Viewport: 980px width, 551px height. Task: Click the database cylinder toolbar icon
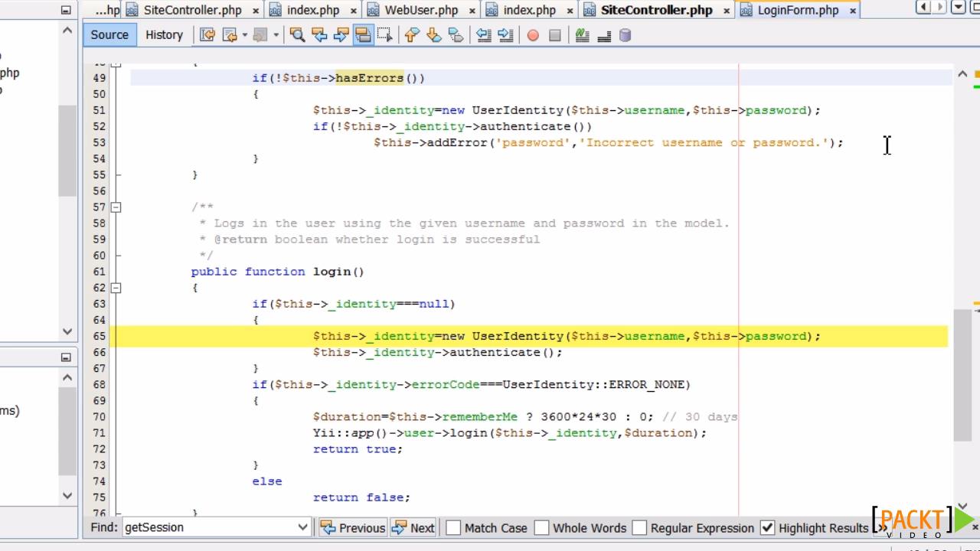(625, 35)
